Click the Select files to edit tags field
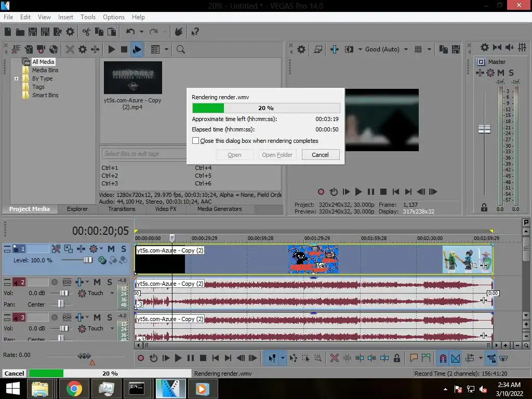 coord(144,154)
